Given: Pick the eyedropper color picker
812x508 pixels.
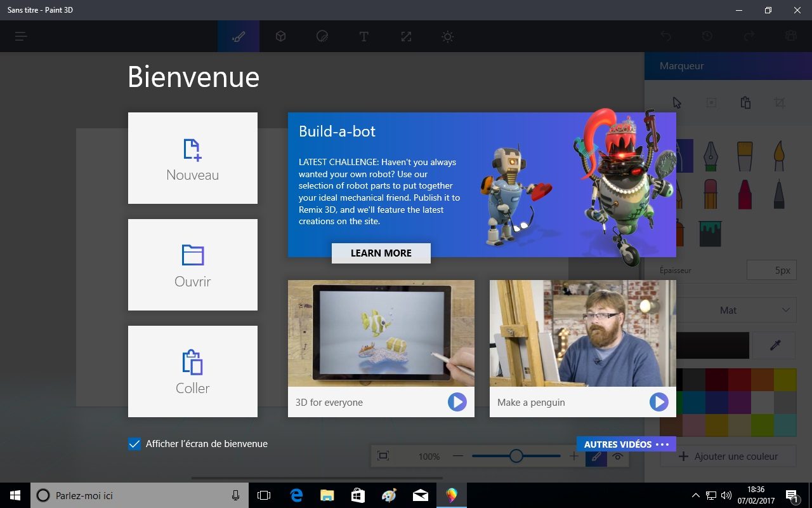Looking at the screenshot, I should 775,345.
